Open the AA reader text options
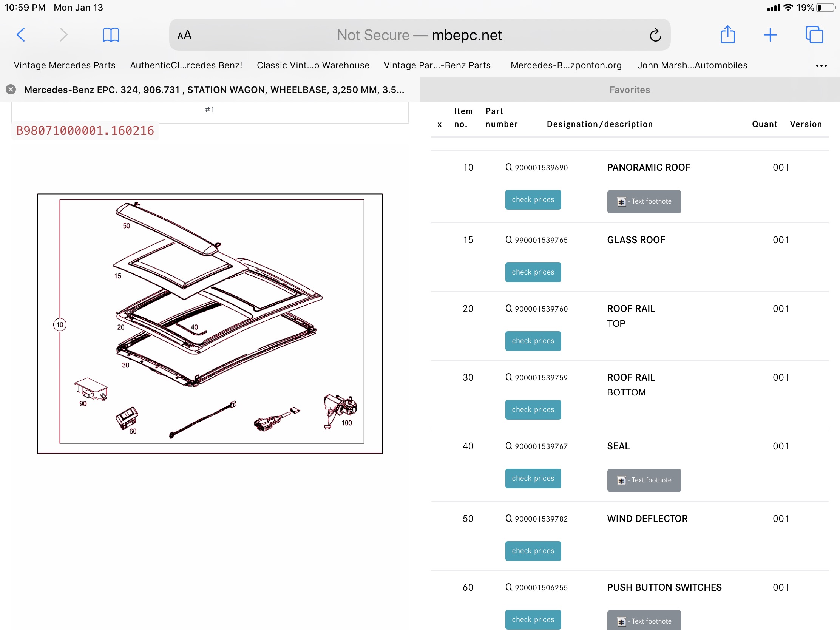840x630 pixels. click(x=185, y=36)
